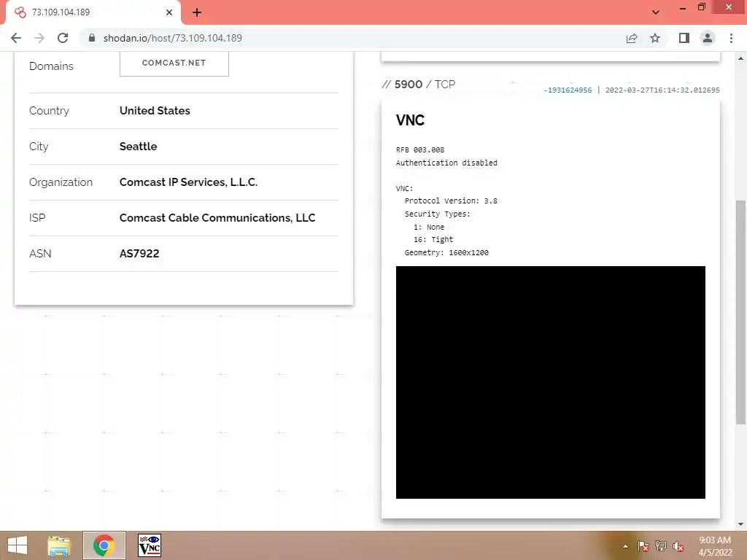Open the Action Center flag icon
The height and width of the screenshot is (560, 747).
pos(643,546)
